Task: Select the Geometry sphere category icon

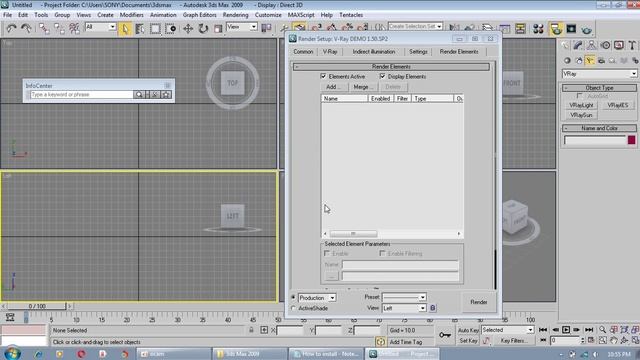Action: click(x=567, y=61)
